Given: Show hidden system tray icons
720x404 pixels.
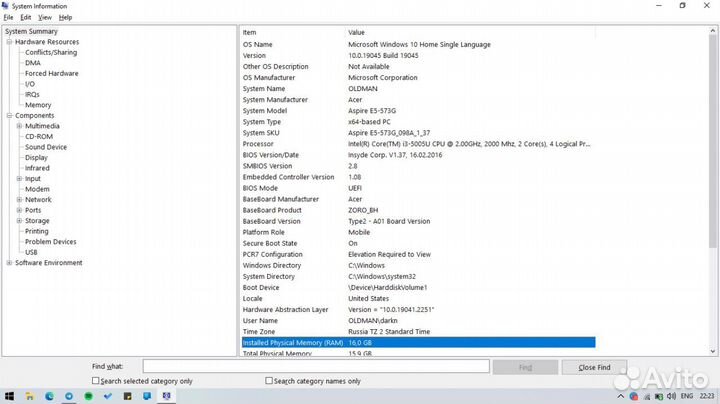Looking at the screenshot, I should (x=620, y=396).
